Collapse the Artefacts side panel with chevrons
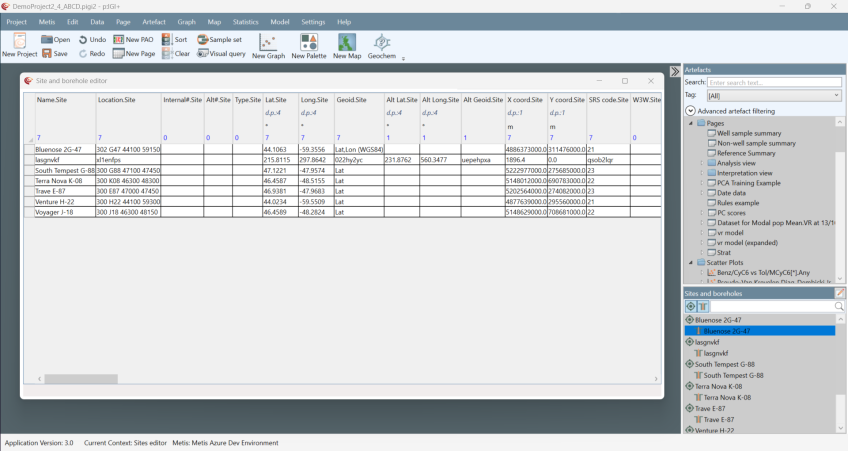848x451 pixels. click(x=675, y=71)
